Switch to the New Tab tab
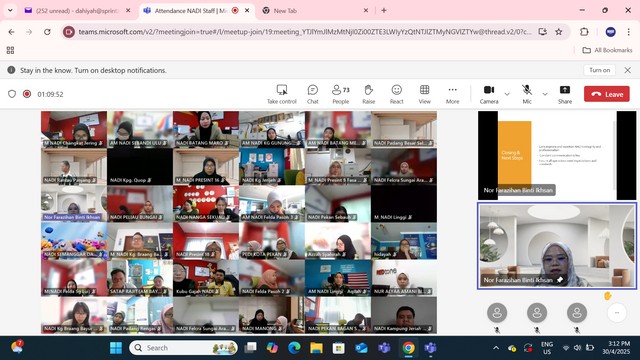Viewport: 640px width, 360px height. click(314, 11)
